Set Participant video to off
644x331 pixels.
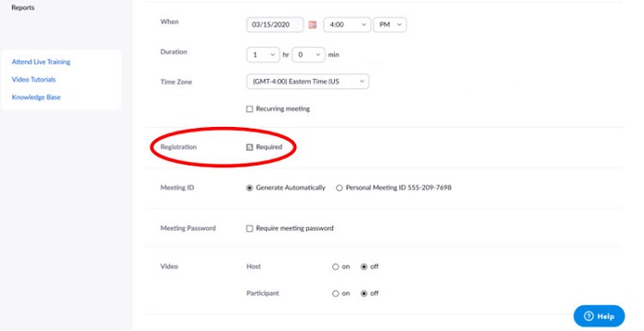tap(364, 293)
